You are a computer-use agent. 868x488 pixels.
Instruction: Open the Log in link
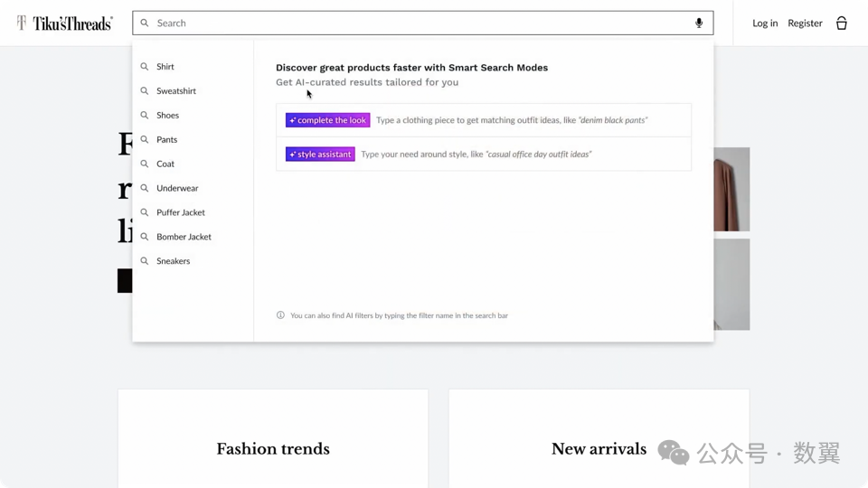pos(765,23)
